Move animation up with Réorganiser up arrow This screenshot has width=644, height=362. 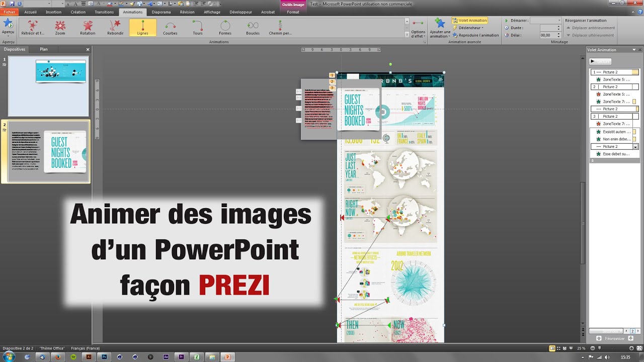[599, 338]
